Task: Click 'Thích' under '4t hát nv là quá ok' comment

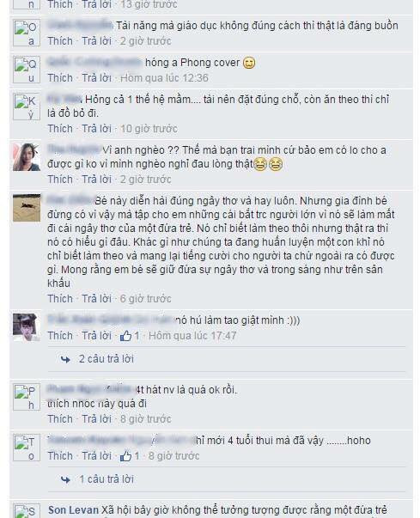Action: point(60,419)
